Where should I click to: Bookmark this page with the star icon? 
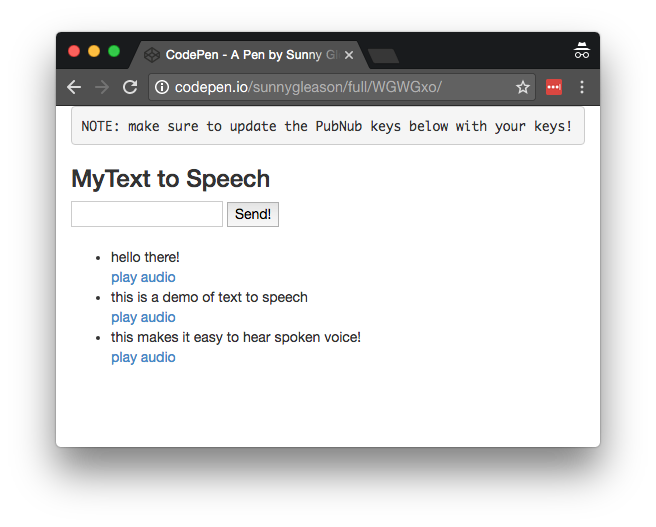tap(522, 88)
